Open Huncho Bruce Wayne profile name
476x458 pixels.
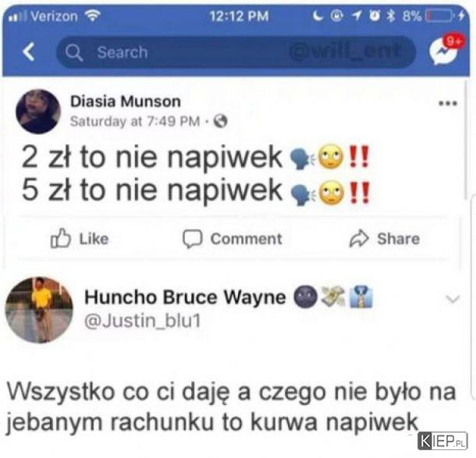coord(185,296)
